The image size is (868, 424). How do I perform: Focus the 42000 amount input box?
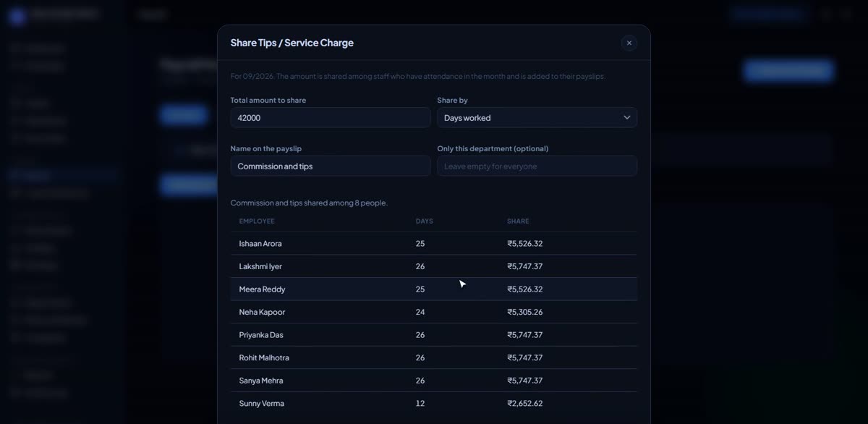[331, 118]
